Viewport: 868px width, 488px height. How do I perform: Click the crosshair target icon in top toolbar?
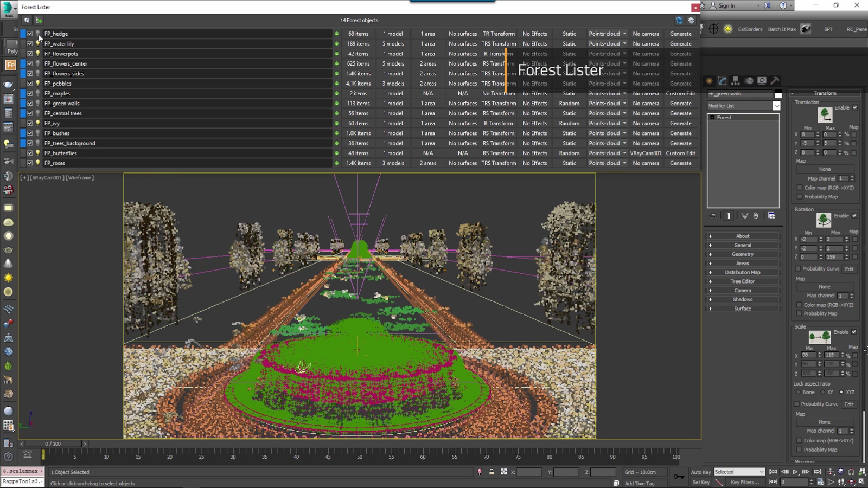pyautogui.click(x=713, y=29)
